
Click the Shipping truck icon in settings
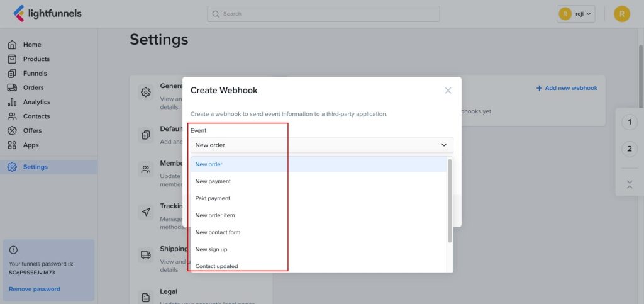[146, 255]
